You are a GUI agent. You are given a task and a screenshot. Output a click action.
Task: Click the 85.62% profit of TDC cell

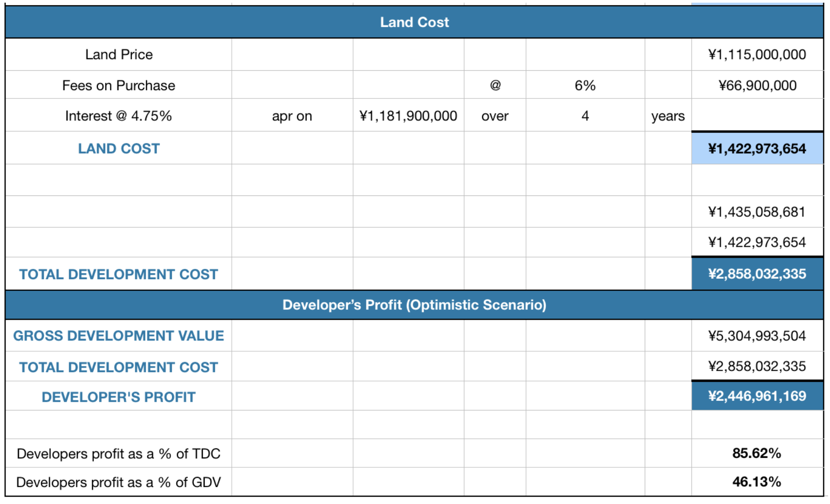(x=757, y=454)
